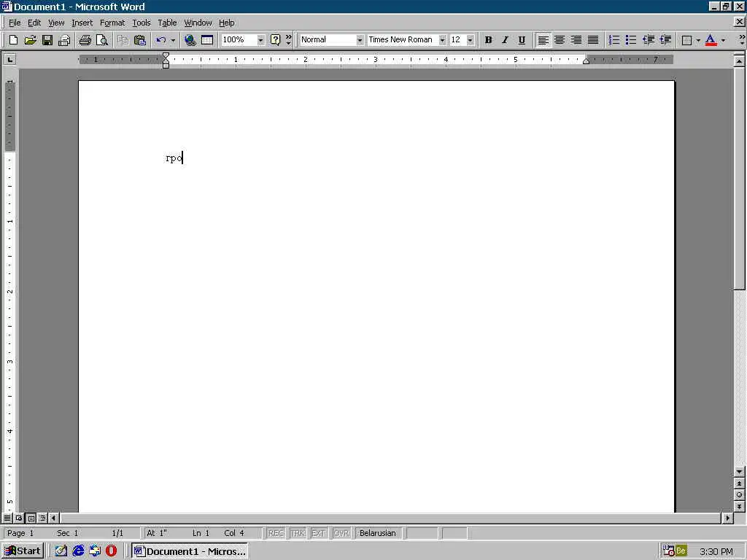Switch to Print Layout view icon

(x=31, y=518)
